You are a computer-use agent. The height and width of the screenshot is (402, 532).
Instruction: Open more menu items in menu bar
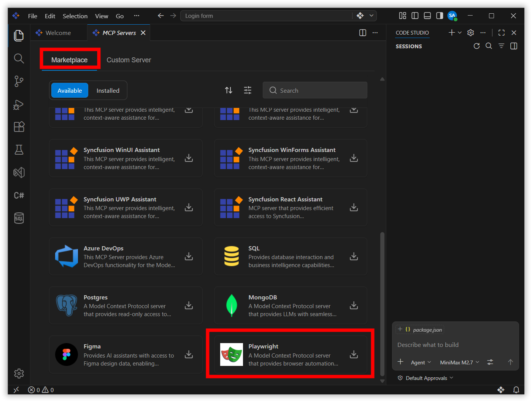tap(137, 16)
